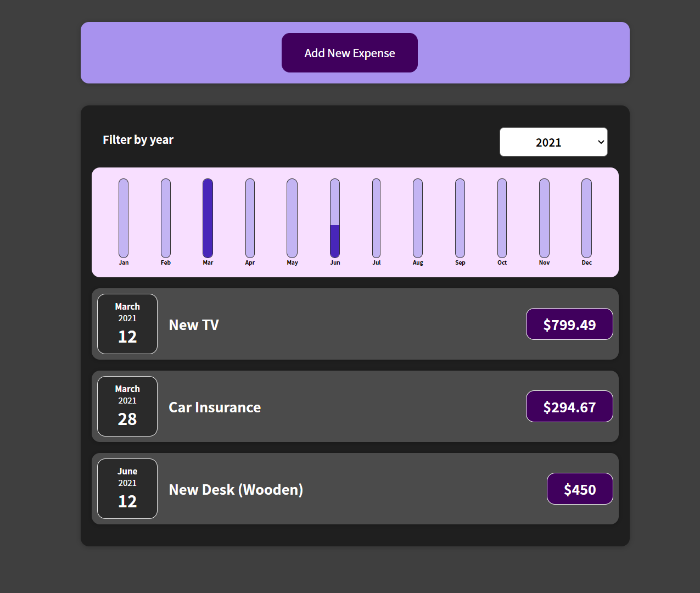Screen dimensions: 700x593
Task: Click the March 12 date box
Action: point(127,324)
